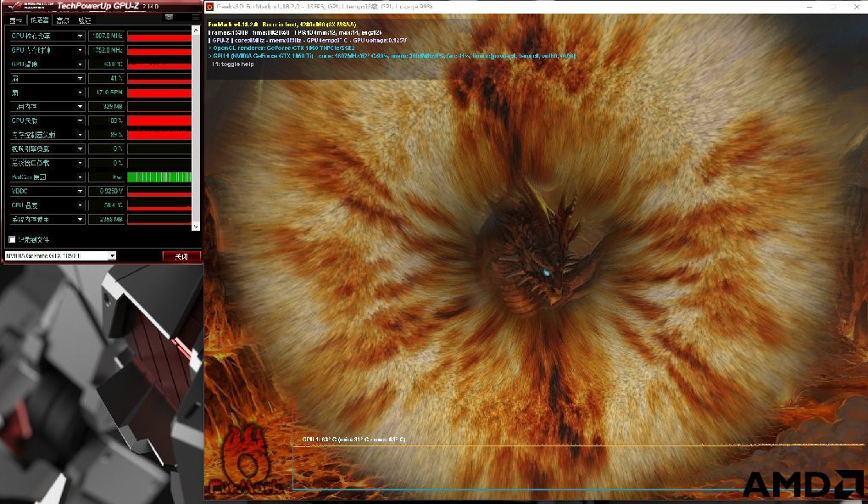Screen dimensions: 868x504
Task: Click the 752.0 MHz memory clock value
Action: (x=106, y=50)
